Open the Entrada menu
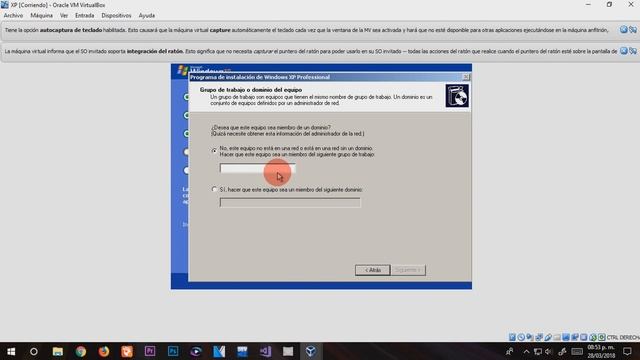 point(84,16)
